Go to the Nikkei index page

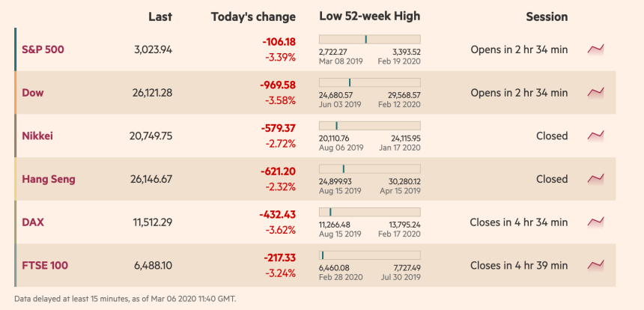37,136
